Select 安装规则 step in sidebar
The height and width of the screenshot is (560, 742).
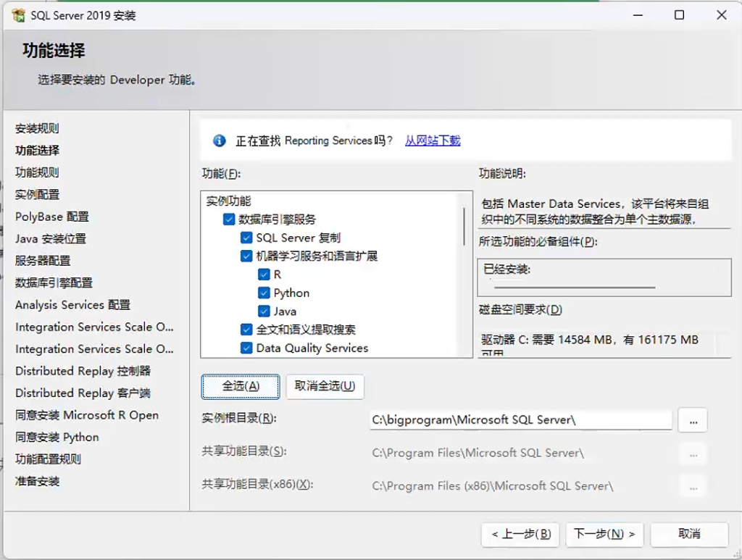(x=37, y=128)
